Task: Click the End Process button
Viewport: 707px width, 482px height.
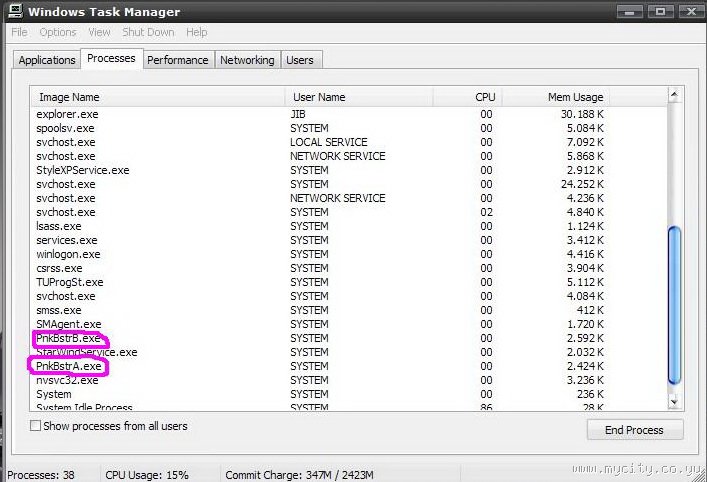Action: pos(635,430)
